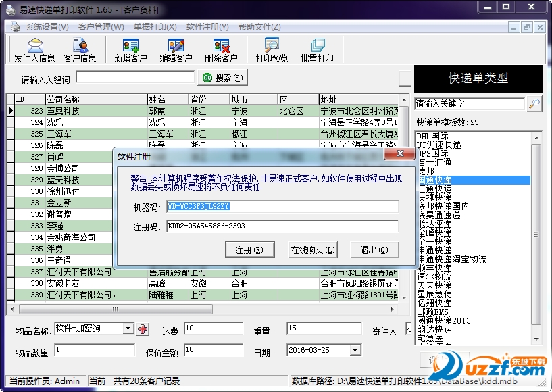
Task: Select customer row 324 沈乐
Action: click(206, 122)
